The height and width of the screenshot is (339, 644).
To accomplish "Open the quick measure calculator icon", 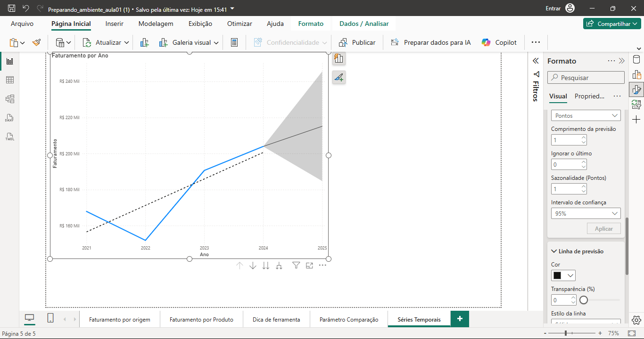I will point(234,42).
